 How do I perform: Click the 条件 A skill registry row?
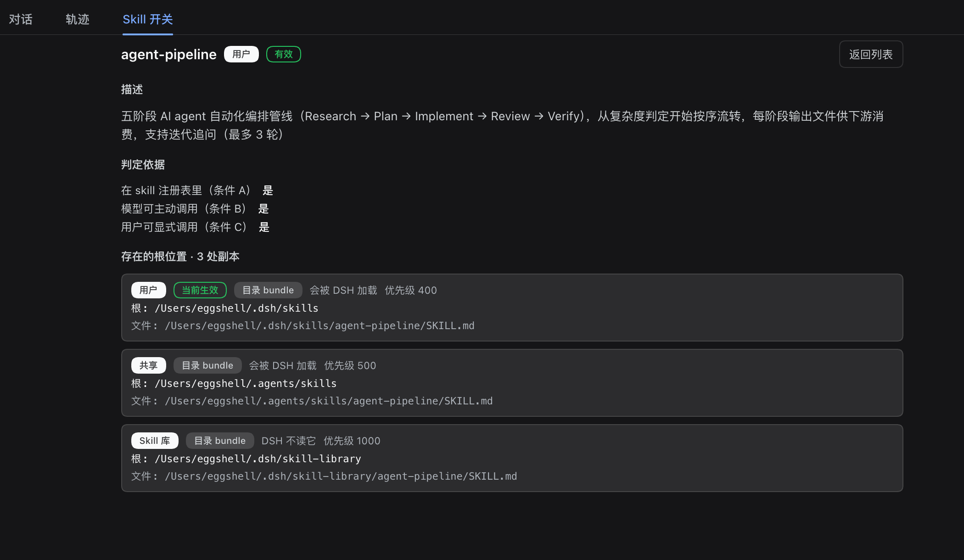pos(197,190)
